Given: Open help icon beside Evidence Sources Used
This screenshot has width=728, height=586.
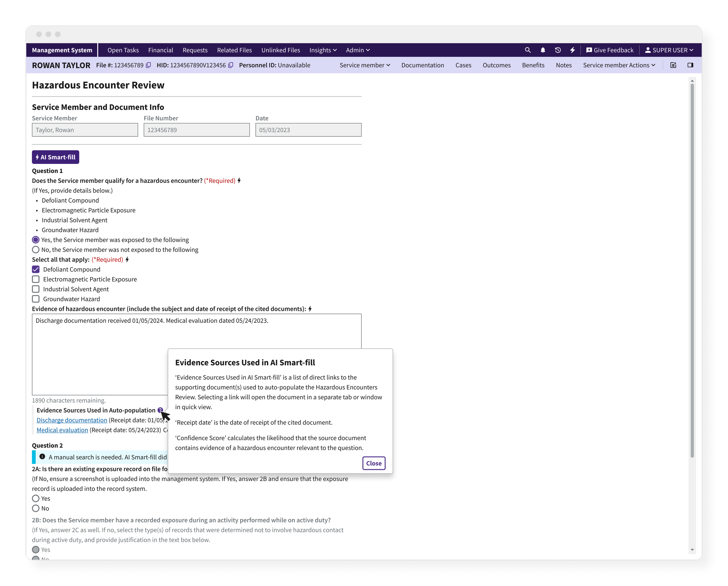Looking at the screenshot, I should [x=160, y=410].
